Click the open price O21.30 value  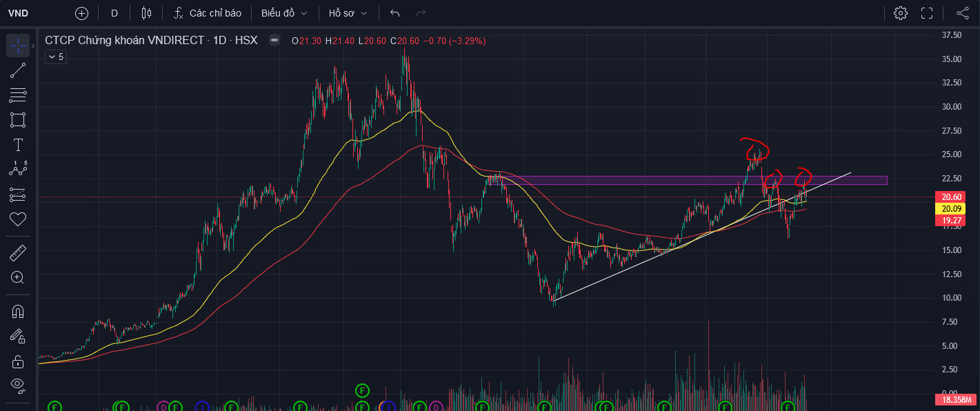(x=306, y=41)
